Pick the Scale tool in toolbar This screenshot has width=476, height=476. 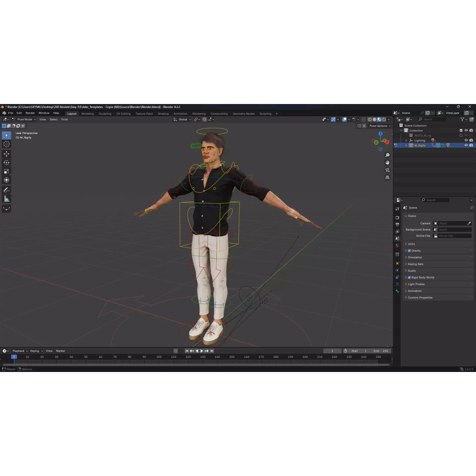(x=6, y=171)
